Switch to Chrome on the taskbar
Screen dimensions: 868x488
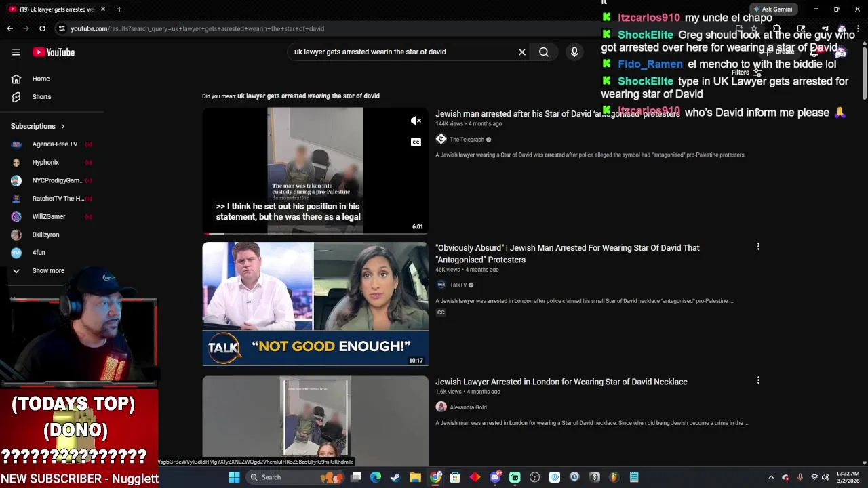435,477
